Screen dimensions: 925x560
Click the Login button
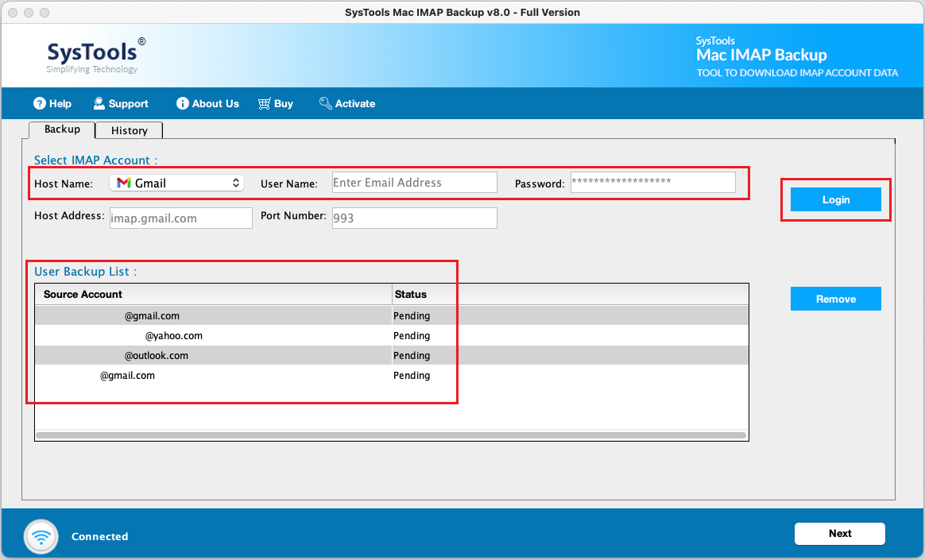(836, 200)
